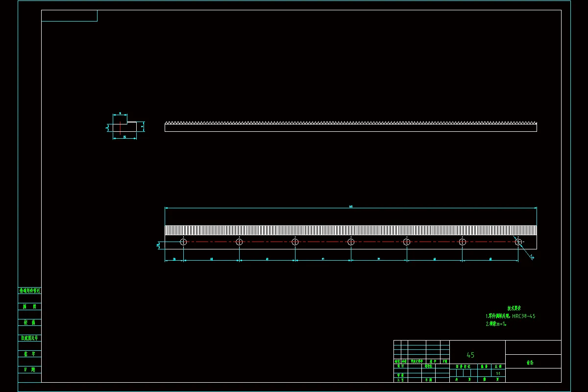Click the 签 字 cell in the left margin
The width and height of the screenshot is (588, 392).
[30, 354]
